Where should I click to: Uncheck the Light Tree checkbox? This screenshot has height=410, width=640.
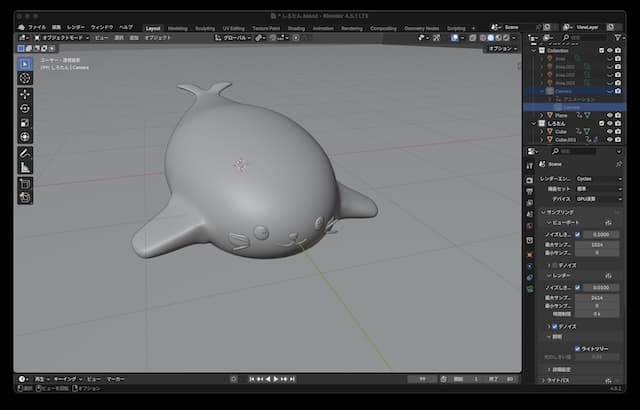tap(577, 349)
